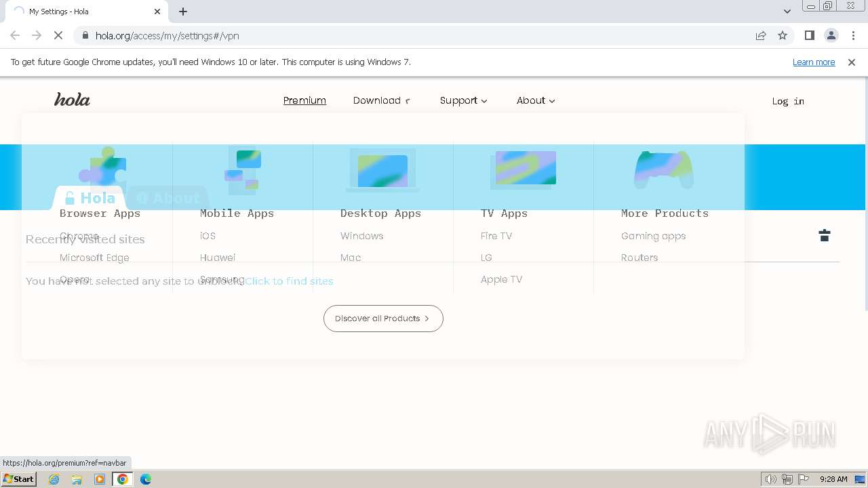Image resolution: width=868 pixels, height=488 pixels.
Task: Expand the Support menu
Action: point(463,100)
